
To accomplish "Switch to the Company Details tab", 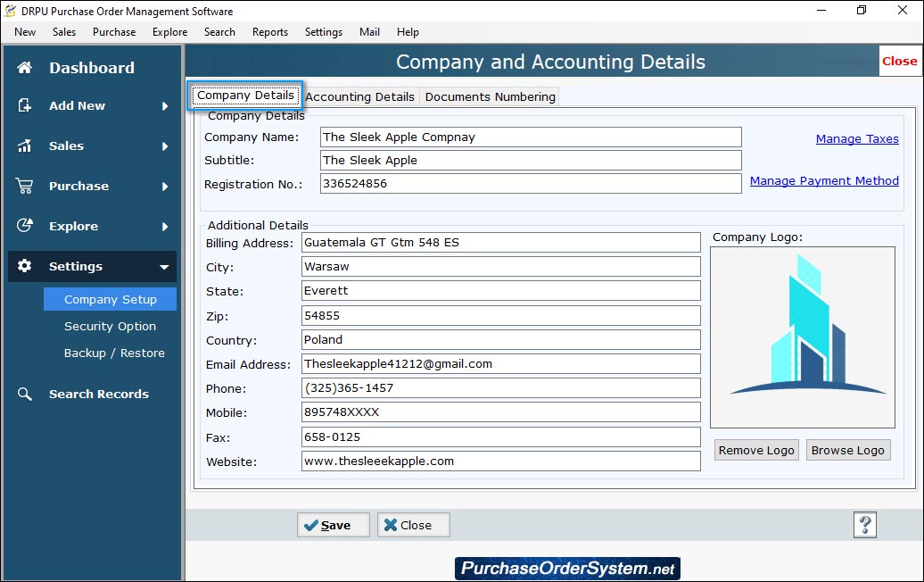I will pos(245,95).
